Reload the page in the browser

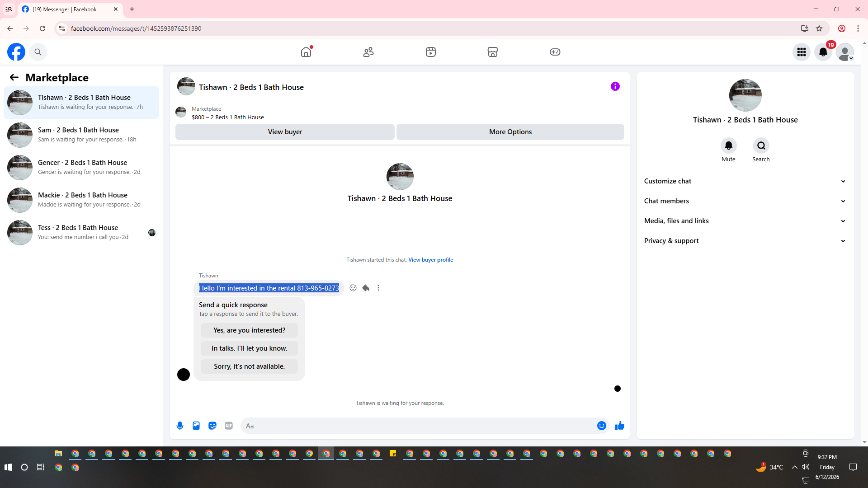[x=42, y=28]
